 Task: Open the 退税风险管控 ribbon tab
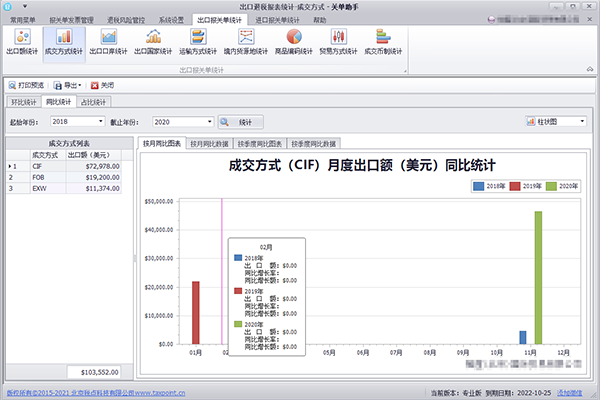(x=126, y=20)
